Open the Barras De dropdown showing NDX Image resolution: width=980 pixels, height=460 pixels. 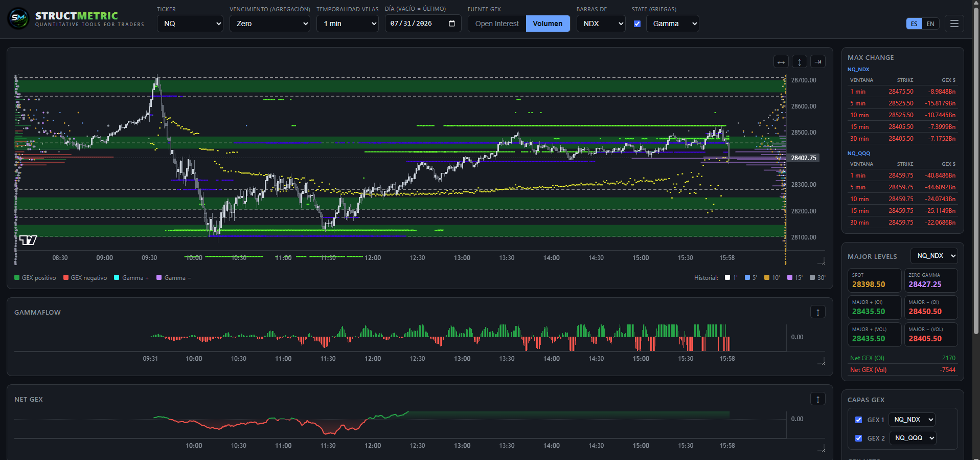pos(601,24)
